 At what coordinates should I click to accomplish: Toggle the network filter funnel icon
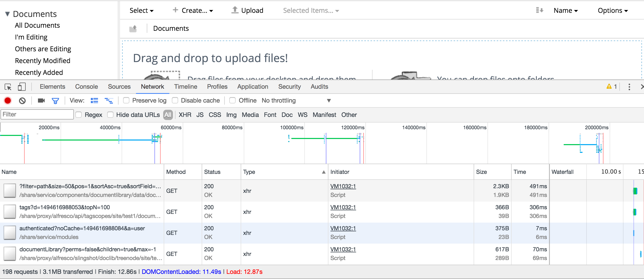(55, 101)
